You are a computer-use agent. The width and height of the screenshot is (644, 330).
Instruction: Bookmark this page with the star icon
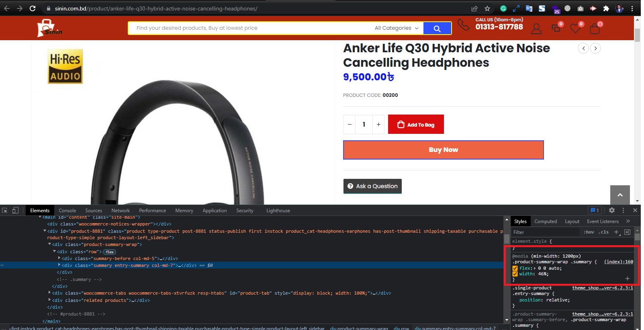tap(487, 8)
